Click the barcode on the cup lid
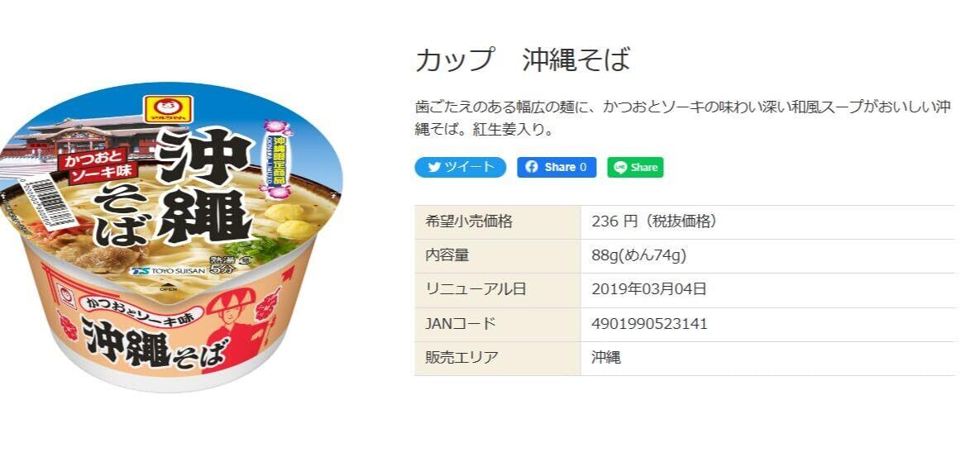Viewport: 980px width, 476px height. (x=55, y=201)
